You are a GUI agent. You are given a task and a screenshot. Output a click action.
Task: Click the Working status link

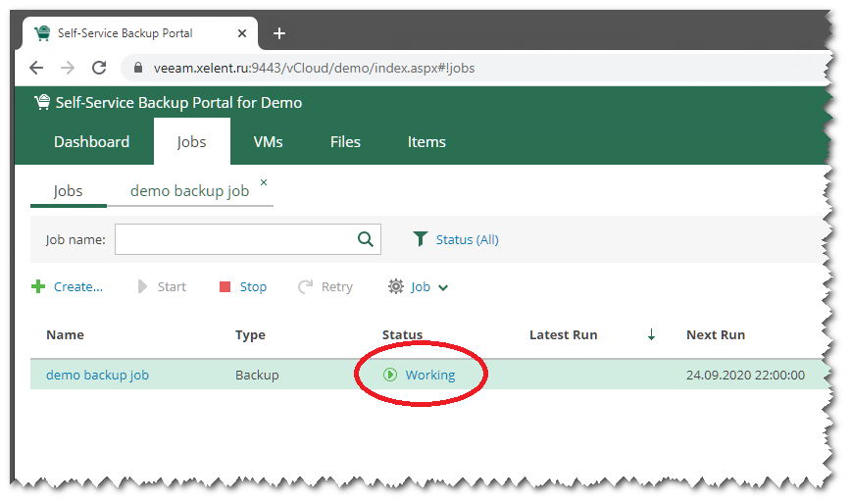click(x=430, y=375)
